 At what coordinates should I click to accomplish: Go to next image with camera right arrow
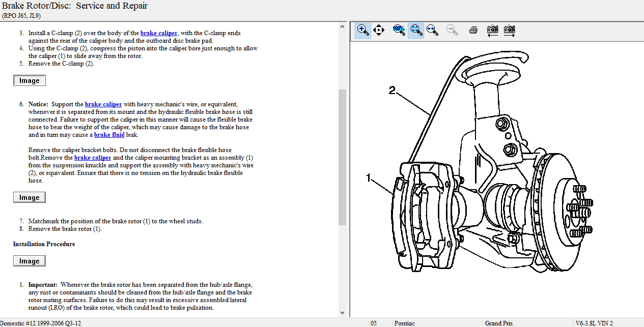tap(509, 30)
